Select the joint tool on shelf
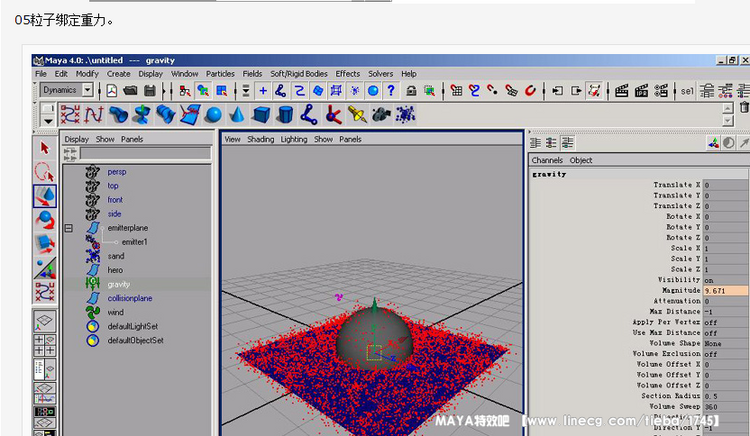Image resolution: width=750 pixels, height=436 pixels. pyautogui.click(x=309, y=115)
